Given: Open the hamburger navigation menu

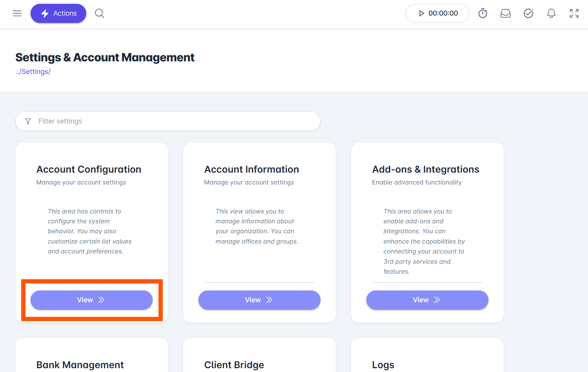Looking at the screenshot, I should [17, 13].
